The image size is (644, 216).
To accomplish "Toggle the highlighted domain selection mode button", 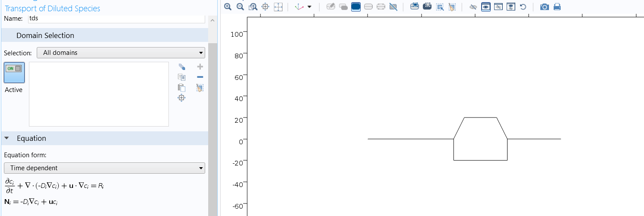I will click(356, 7).
